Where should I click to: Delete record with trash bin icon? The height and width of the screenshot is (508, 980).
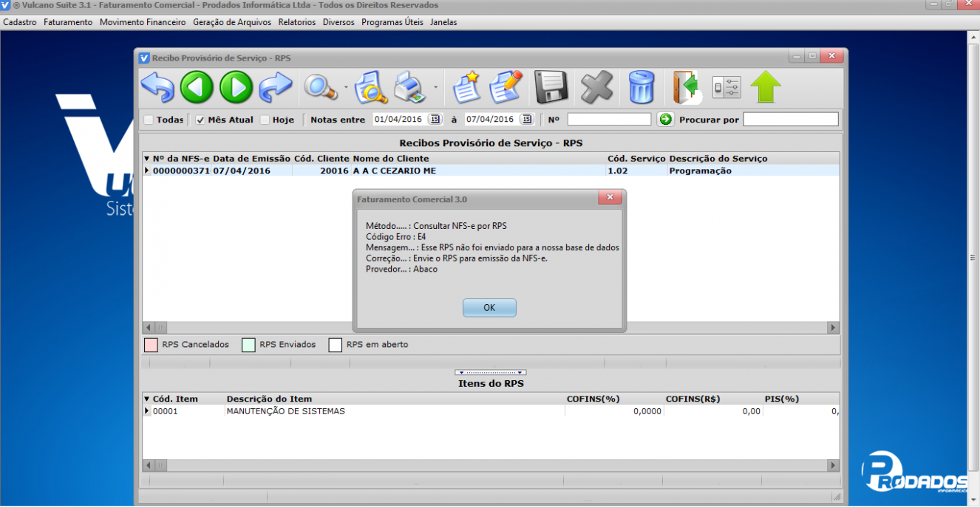pyautogui.click(x=641, y=88)
